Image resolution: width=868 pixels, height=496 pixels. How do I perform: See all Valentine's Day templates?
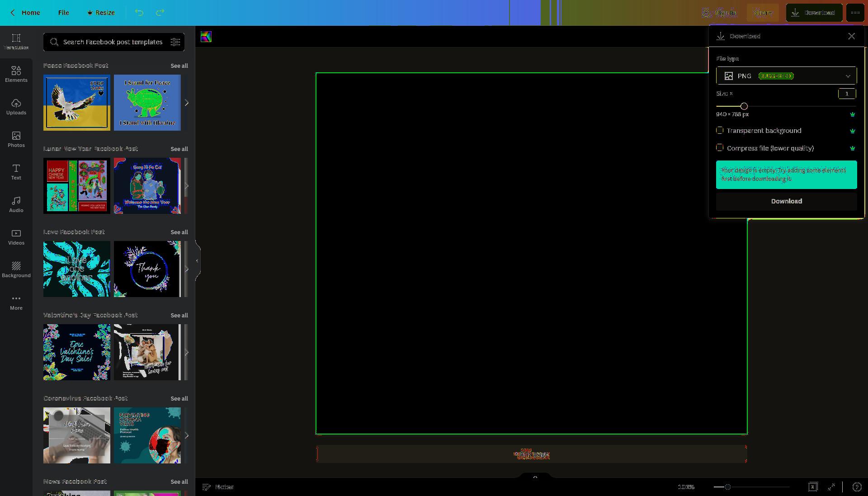pos(179,316)
